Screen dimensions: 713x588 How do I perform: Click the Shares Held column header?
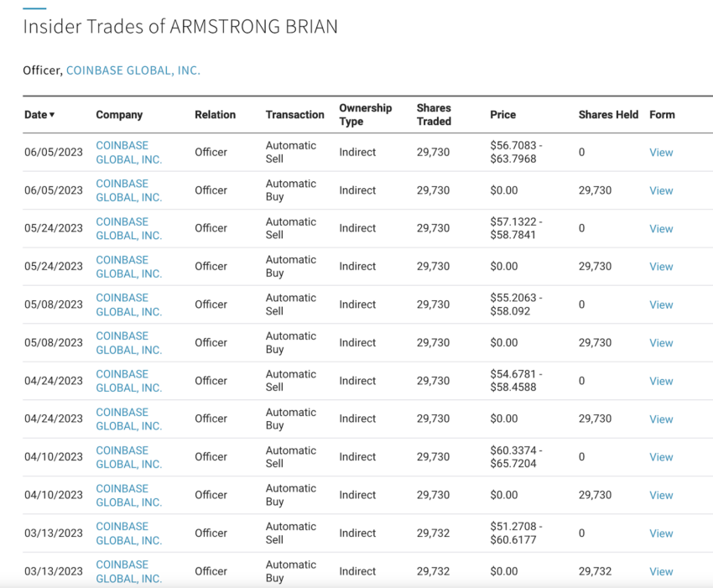tap(608, 115)
